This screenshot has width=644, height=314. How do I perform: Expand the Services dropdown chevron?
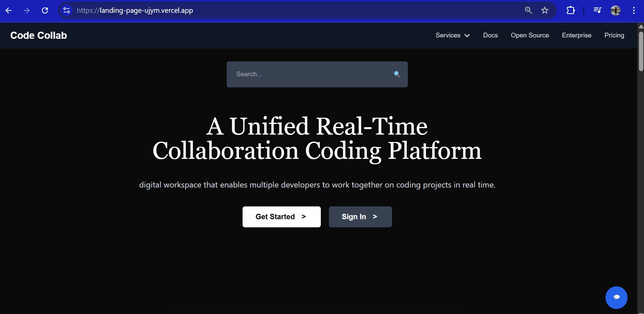click(467, 35)
